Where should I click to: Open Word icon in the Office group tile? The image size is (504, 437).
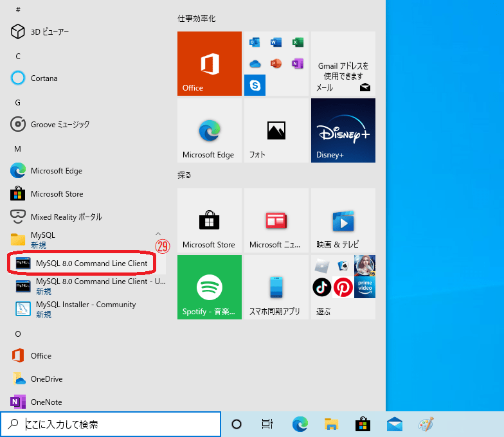[x=276, y=42]
